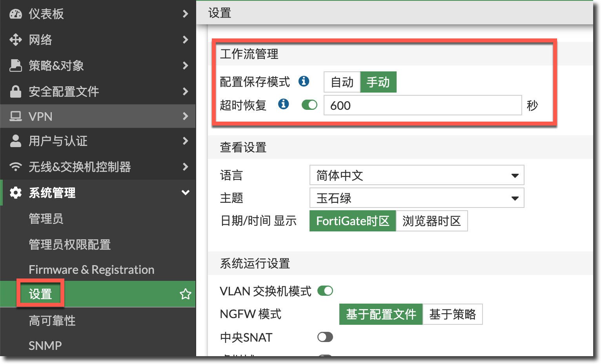
Task: Disable the VLAN 交换机模式 switch
Action: (x=325, y=291)
